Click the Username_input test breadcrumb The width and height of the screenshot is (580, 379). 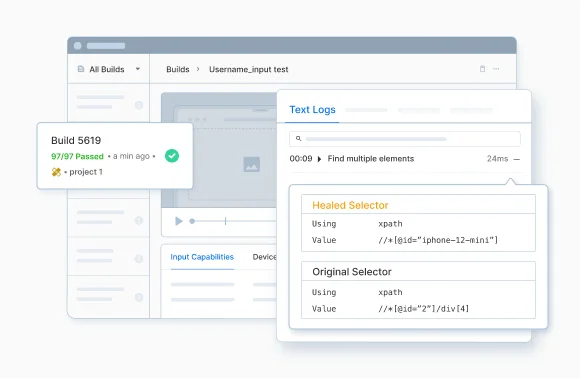point(249,70)
